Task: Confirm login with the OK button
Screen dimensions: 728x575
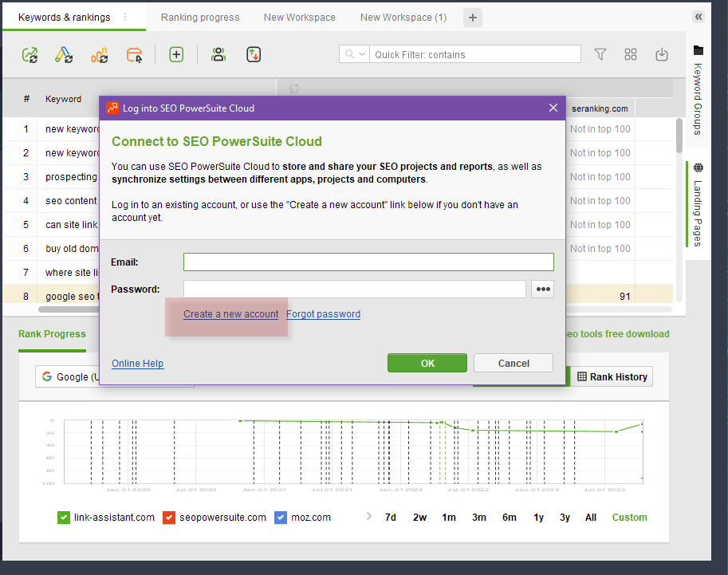Action: click(x=427, y=363)
